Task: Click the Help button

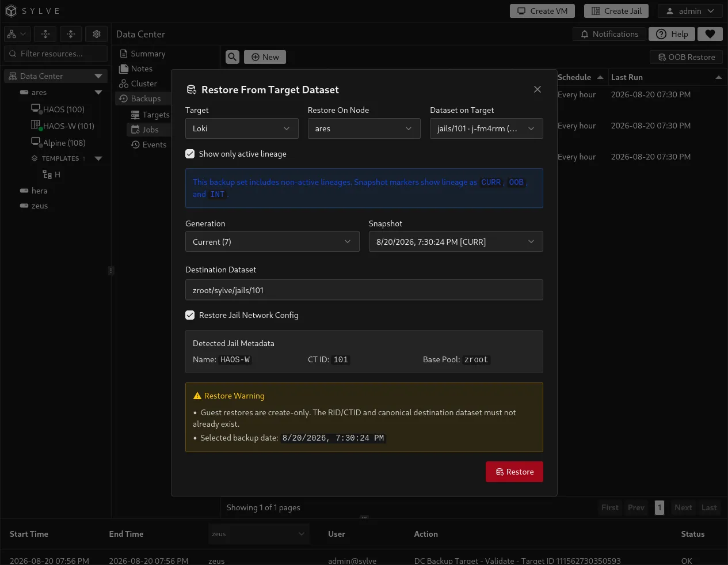Action: tap(672, 34)
